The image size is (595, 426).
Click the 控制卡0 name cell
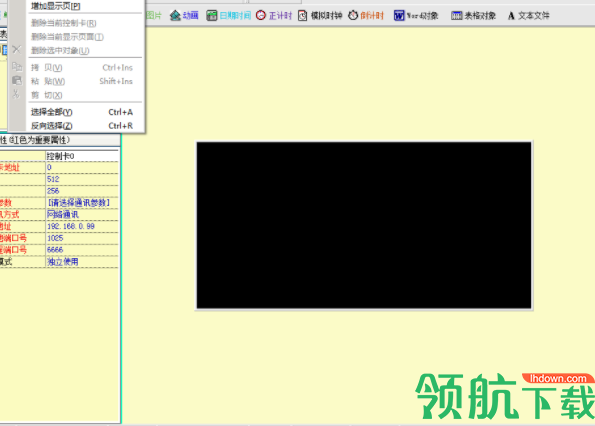pos(82,156)
